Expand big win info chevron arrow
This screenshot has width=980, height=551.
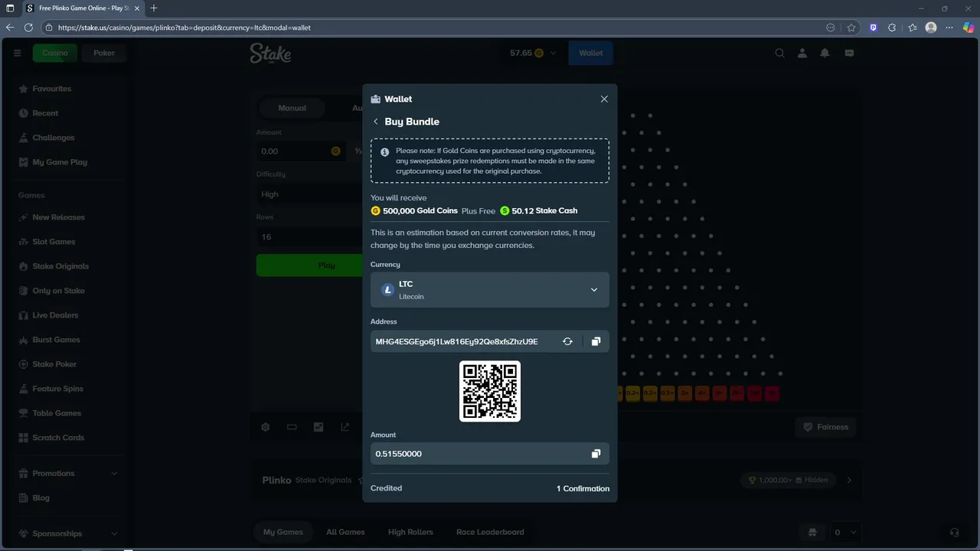(x=849, y=480)
